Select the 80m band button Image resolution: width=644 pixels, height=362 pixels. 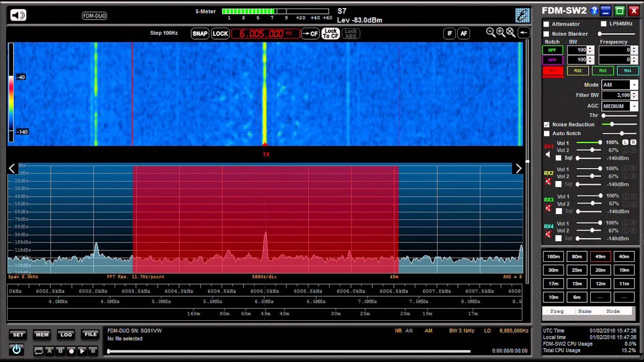point(577,256)
